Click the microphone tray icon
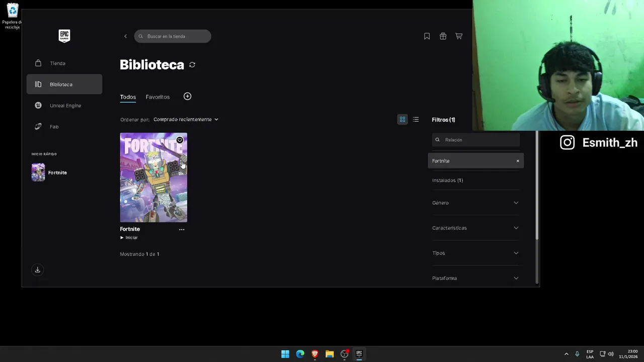Screen dimensions: 644x362 (x=577, y=354)
